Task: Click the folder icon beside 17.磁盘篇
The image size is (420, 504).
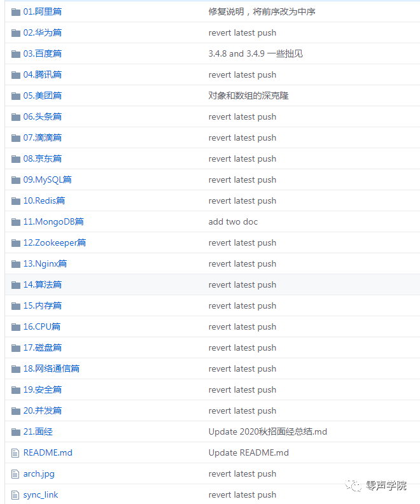Action: click(x=16, y=348)
